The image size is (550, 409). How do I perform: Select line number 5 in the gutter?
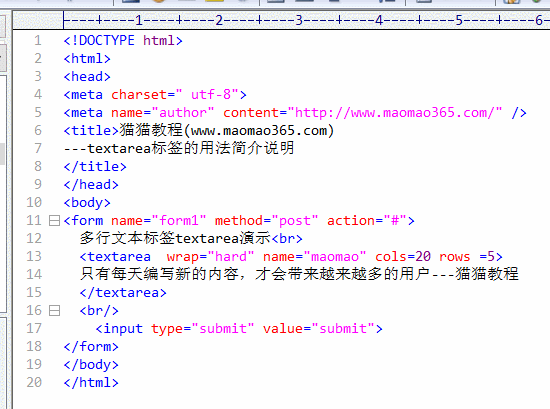pos(38,113)
